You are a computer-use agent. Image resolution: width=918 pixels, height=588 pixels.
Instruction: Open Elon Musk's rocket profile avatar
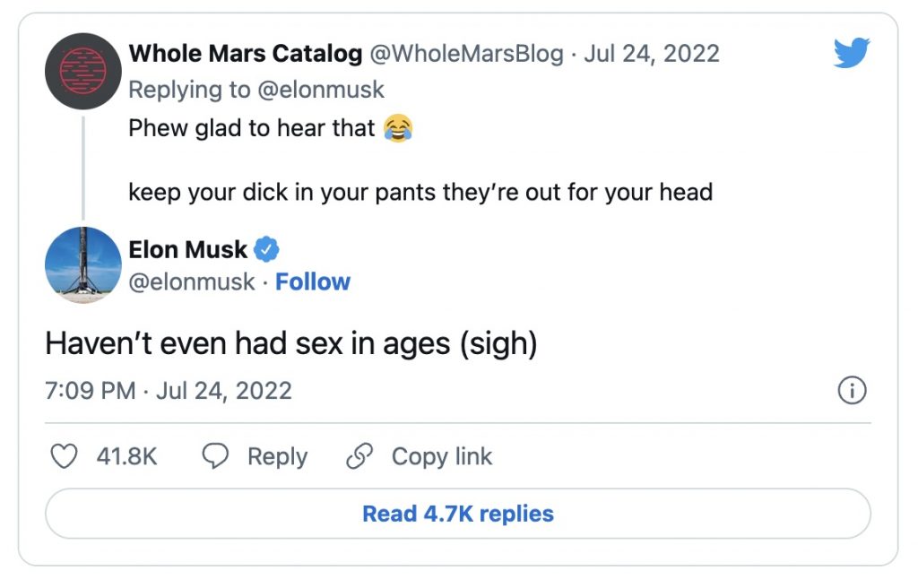point(82,264)
